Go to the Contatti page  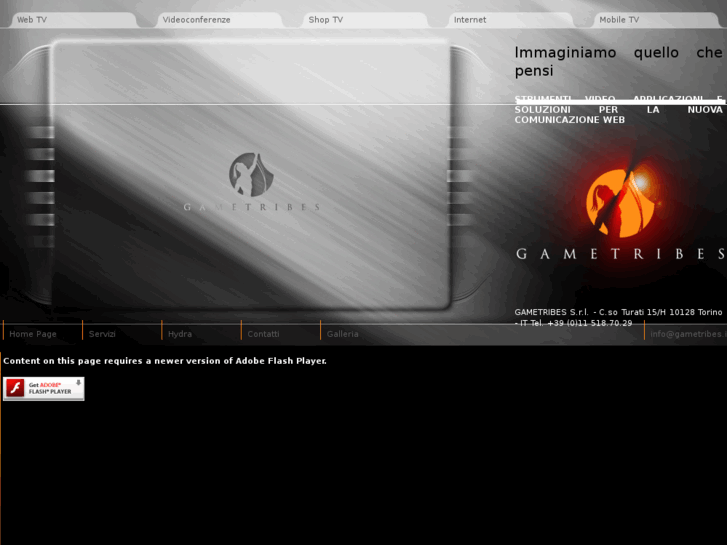(x=263, y=334)
